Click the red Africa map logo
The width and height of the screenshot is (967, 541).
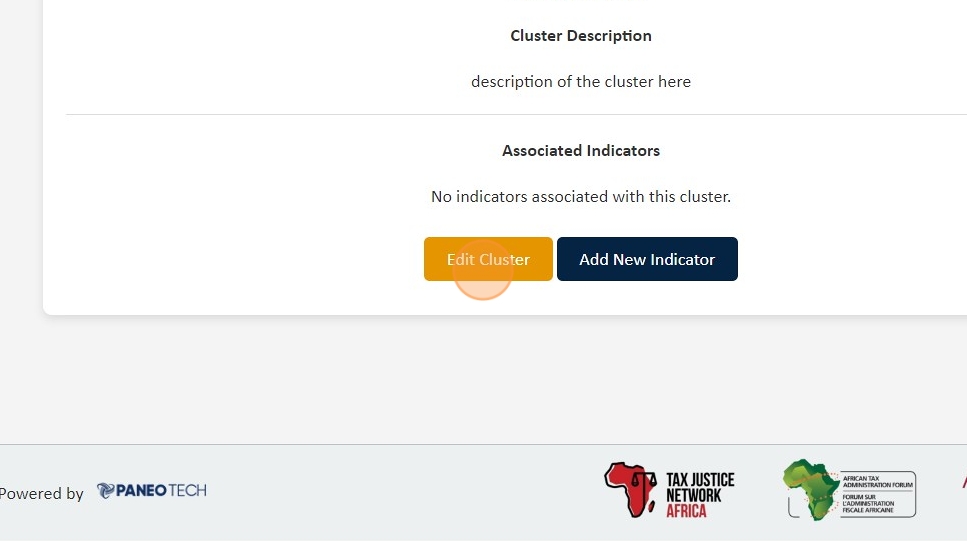click(x=630, y=488)
